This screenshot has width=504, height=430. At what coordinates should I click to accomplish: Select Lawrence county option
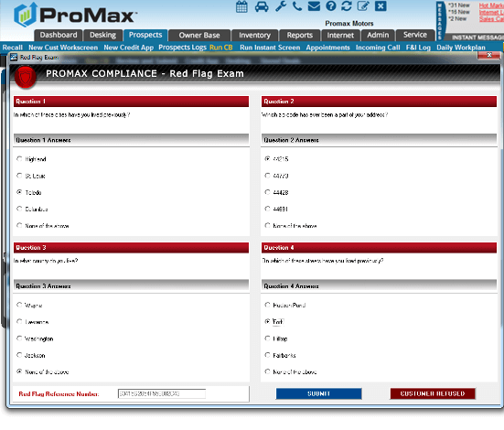pyautogui.click(x=19, y=321)
